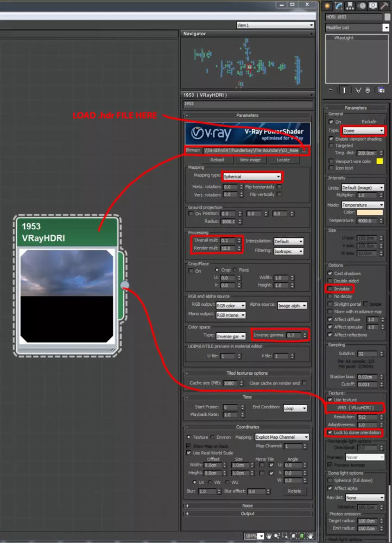The image size is (392, 543).
Task: Toggle the Invisible checkbox
Action: coord(331,289)
